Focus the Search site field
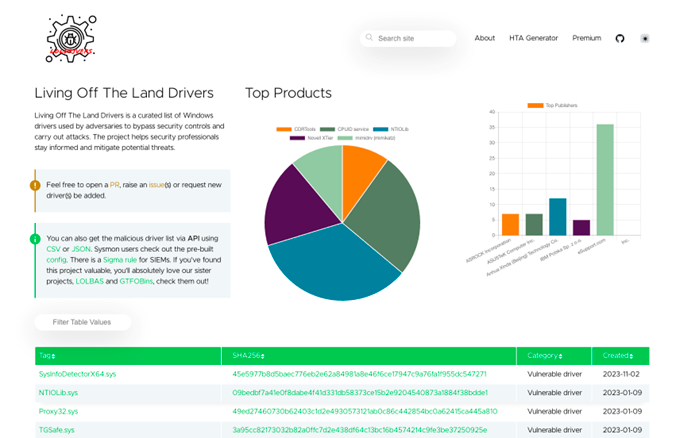The width and height of the screenshot is (676, 438). tap(408, 38)
